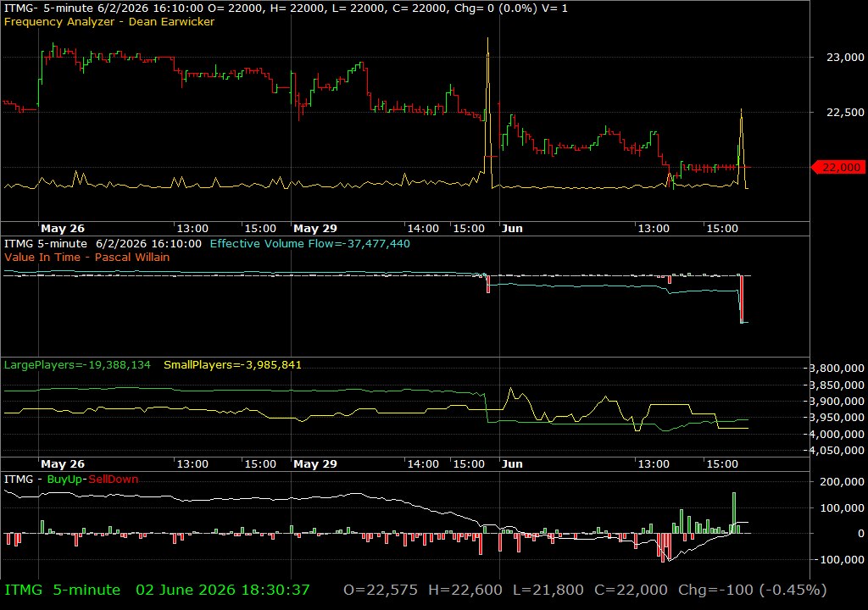Click 14:00 on the players pane time axis
The width and height of the screenshot is (868, 610).
pos(423,464)
